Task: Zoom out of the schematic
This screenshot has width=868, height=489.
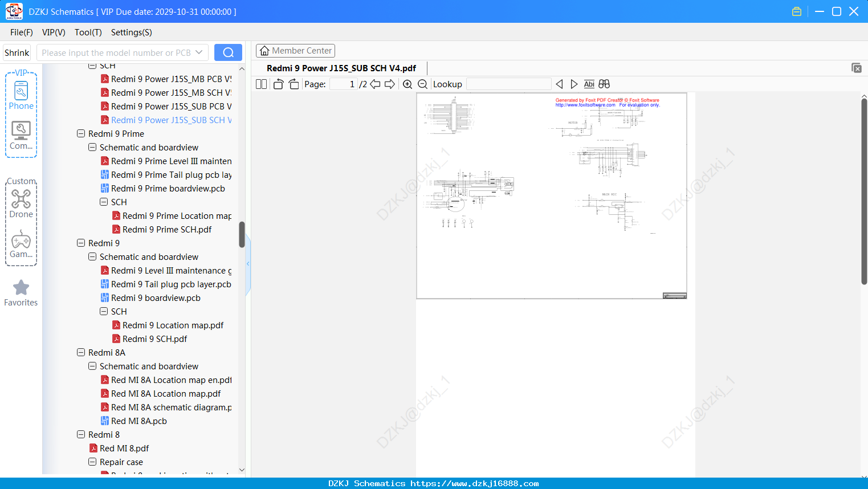Action: [422, 84]
